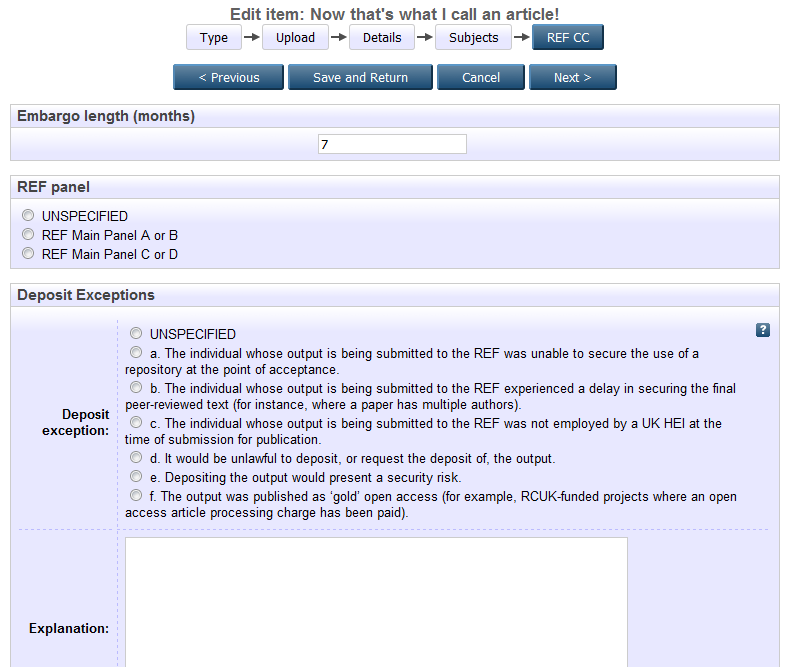Select exception a: unable to secure repository

tap(136, 353)
